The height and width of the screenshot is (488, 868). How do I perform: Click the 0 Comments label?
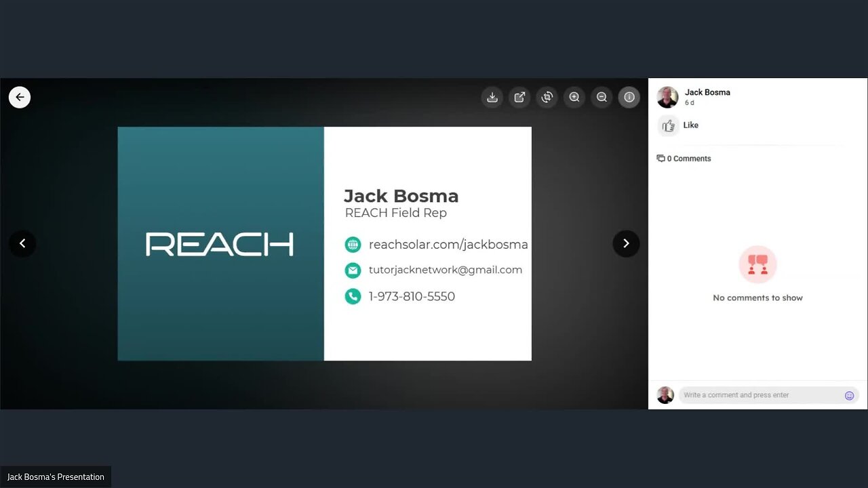pyautogui.click(x=689, y=159)
